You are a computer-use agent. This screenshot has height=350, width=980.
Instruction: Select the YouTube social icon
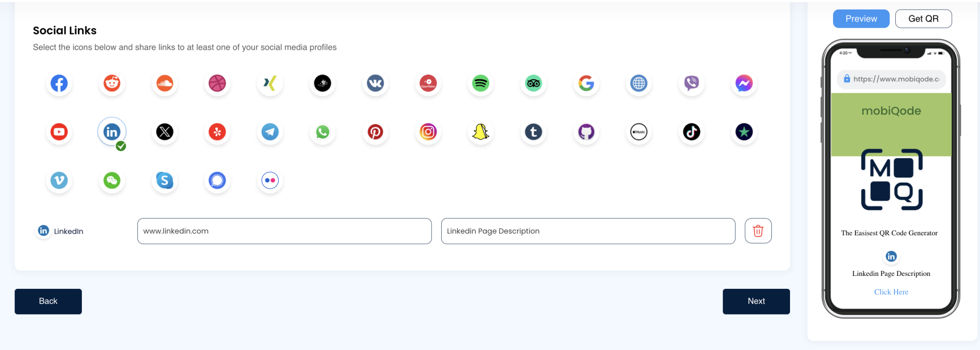[x=59, y=132]
